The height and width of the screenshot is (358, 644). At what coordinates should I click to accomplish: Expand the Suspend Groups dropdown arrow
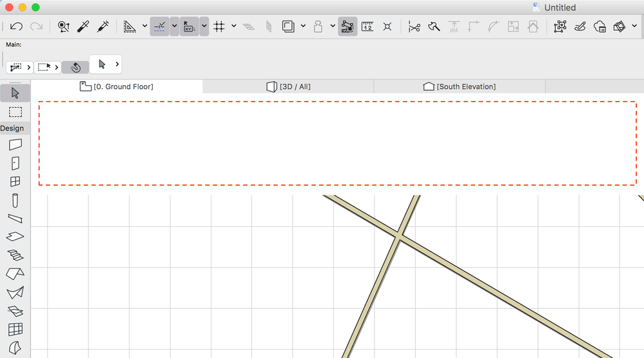(333, 26)
